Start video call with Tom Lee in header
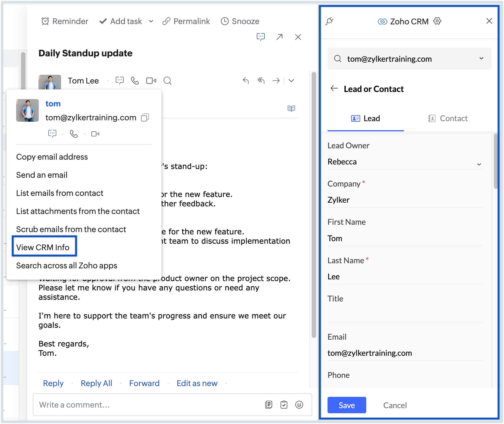Viewport: 504px width, 424px height. tap(151, 81)
